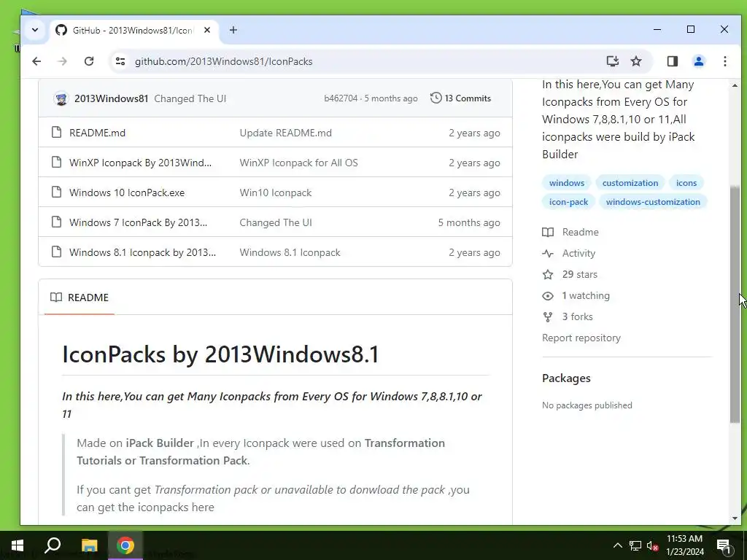The height and width of the screenshot is (560, 747).
Task: Open Windows Start menu
Action: click(18, 545)
